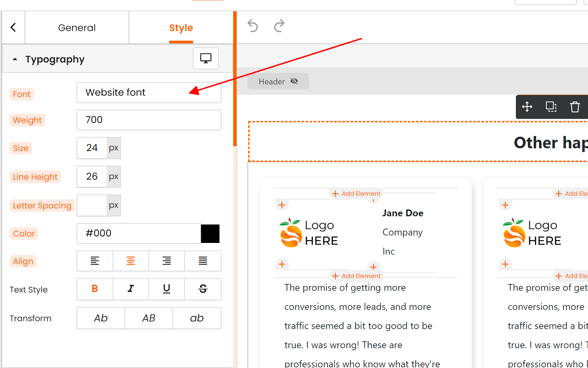Delete the selected element with trash icon
The width and height of the screenshot is (588, 368).
click(575, 107)
